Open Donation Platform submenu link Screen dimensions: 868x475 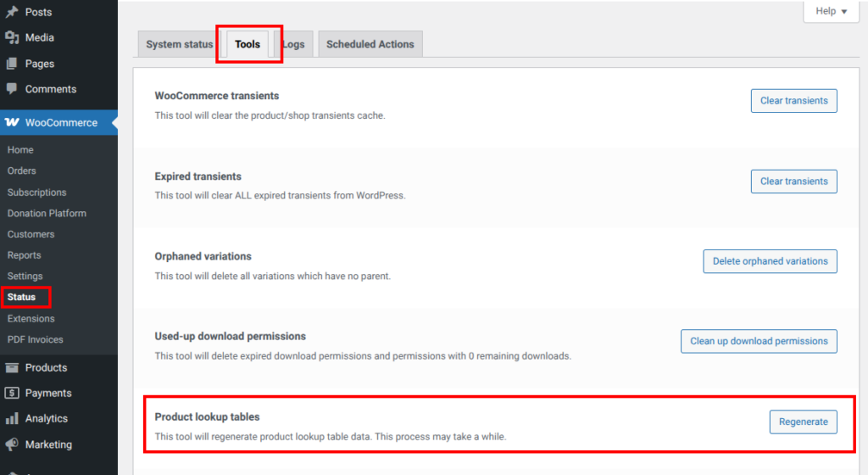coord(47,213)
